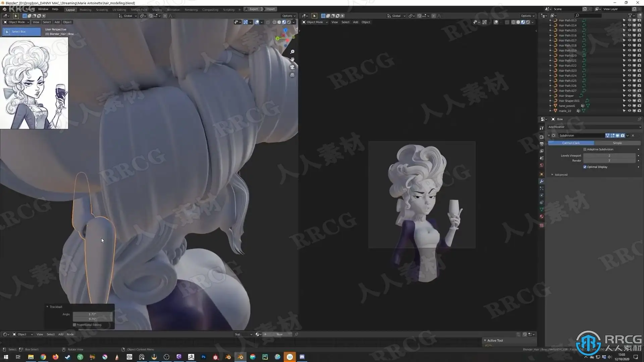Open the Add menu in left viewport

tap(57, 22)
